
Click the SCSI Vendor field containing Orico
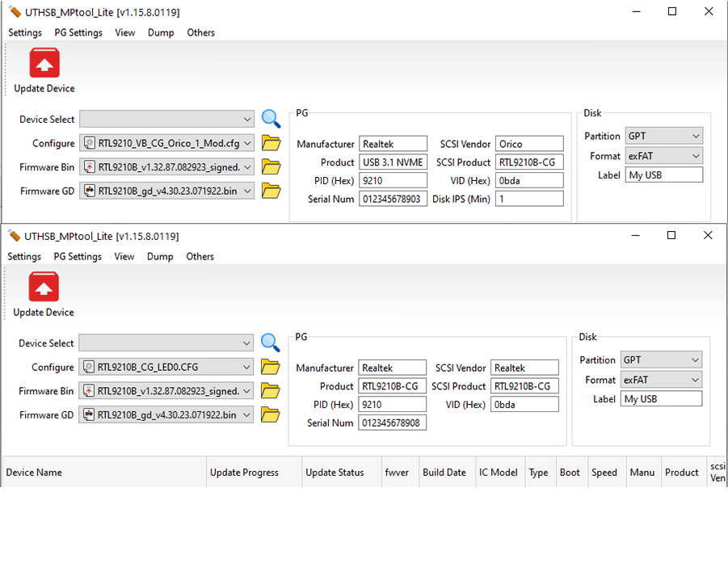529,145
